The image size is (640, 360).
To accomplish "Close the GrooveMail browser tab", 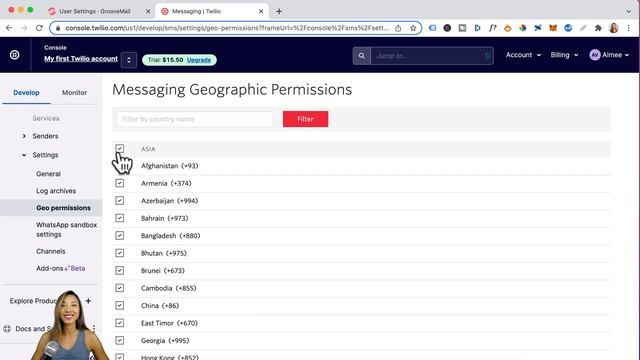I will [148, 11].
